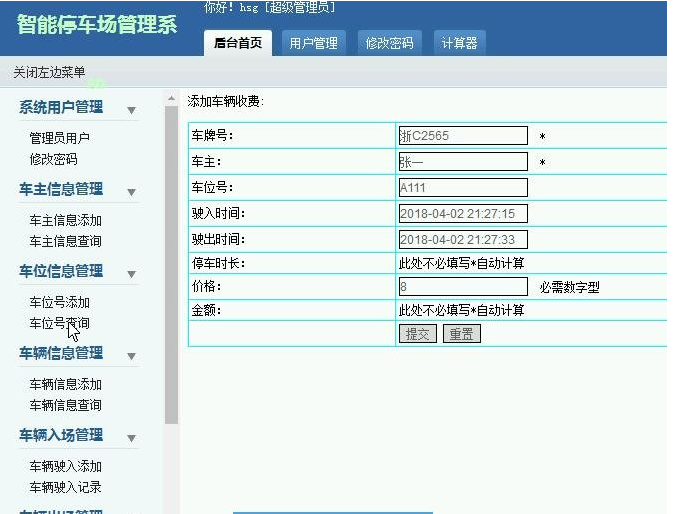Open the 后台首页 tab
This screenshot has width=690, height=514.
pyautogui.click(x=238, y=43)
